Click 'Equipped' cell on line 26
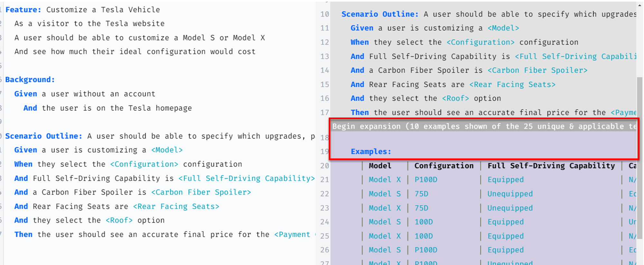Image resolution: width=644 pixels, height=265 pixels. point(506,250)
